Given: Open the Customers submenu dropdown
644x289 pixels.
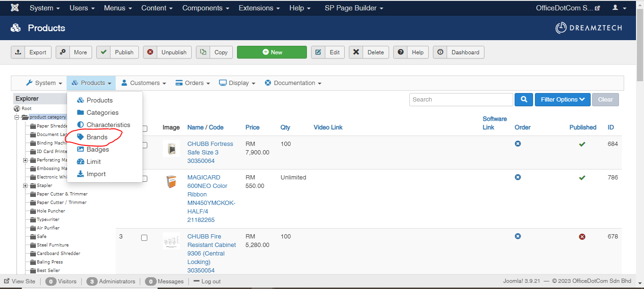Looking at the screenshot, I should 144,83.
